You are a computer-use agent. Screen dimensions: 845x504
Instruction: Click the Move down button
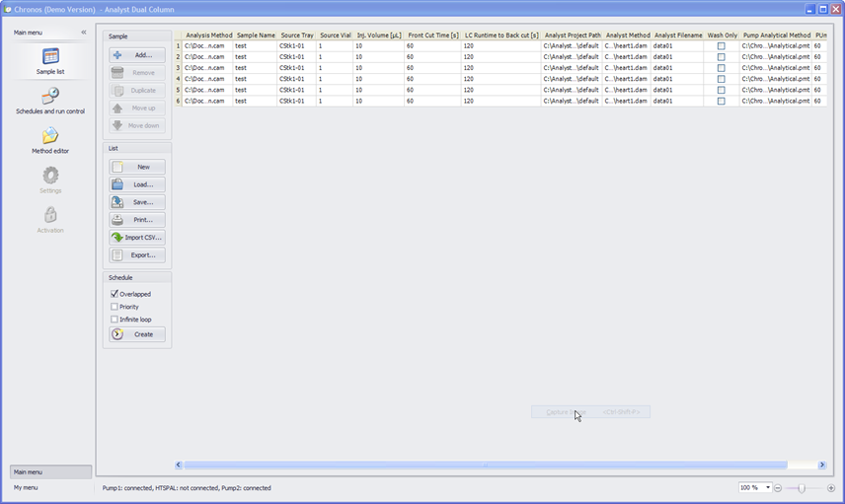click(137, 125)
